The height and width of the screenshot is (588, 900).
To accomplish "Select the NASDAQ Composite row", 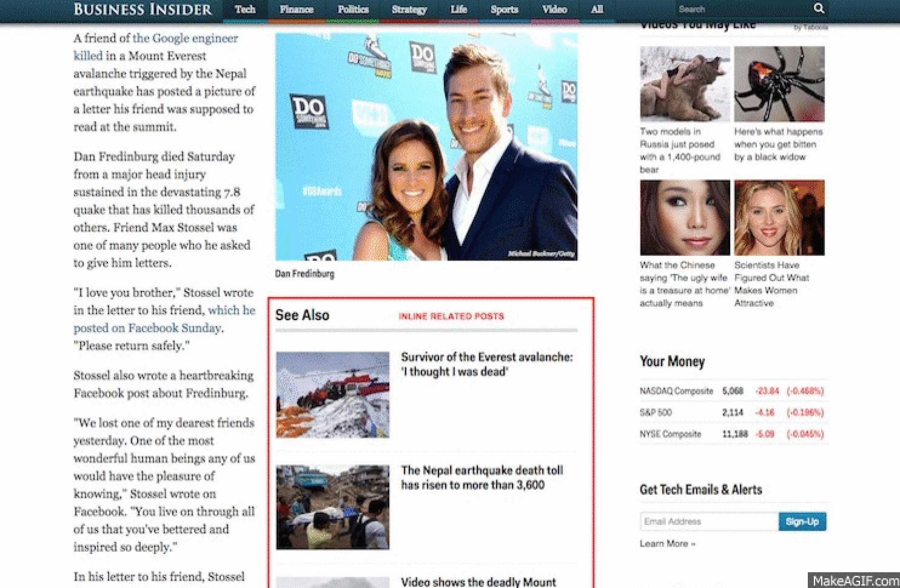I will 732,391.
